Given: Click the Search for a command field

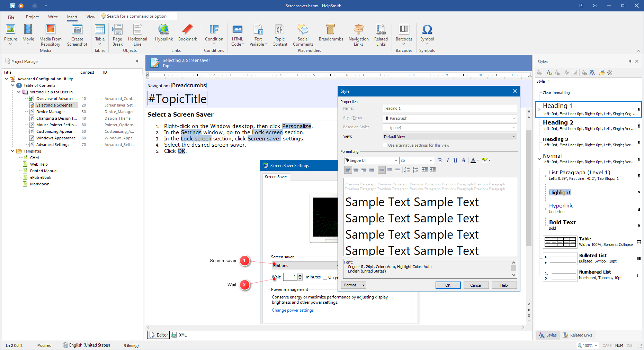Looking at the screenshot, I should 139,16.
